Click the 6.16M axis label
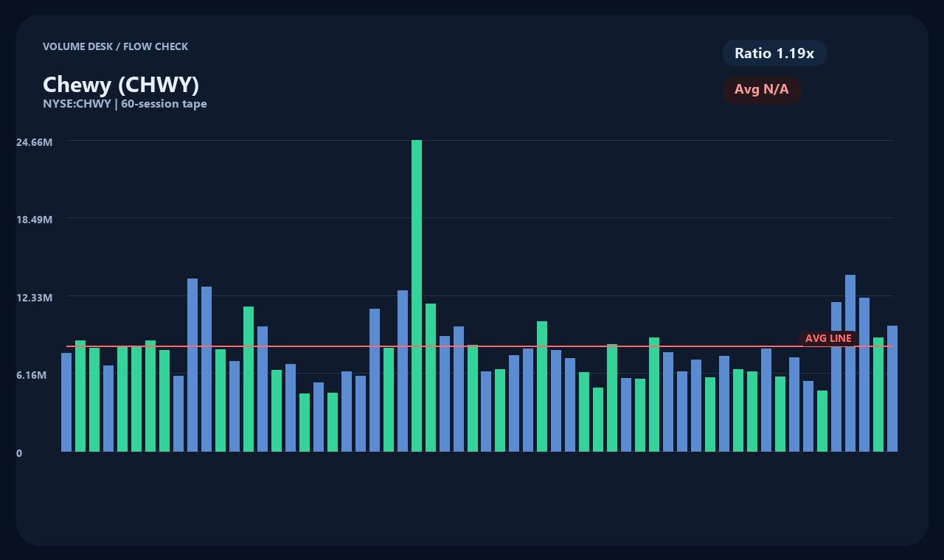The image size is (944, 560). 32,375
